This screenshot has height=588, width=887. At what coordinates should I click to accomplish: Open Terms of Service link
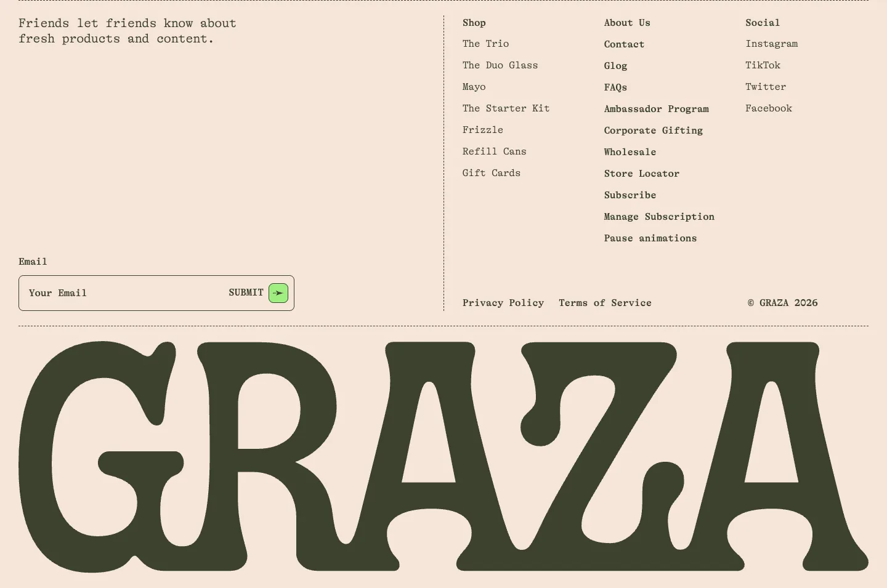605,303
